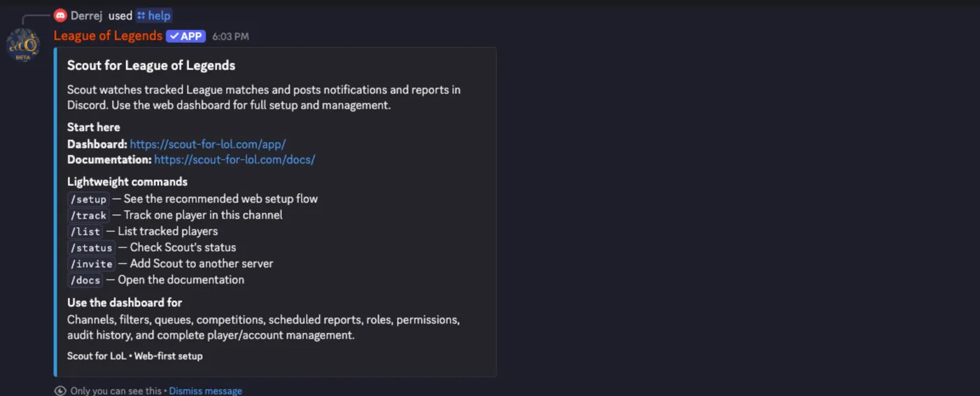Click the /docs command text
Viewport: 980px width, 396px height.
(85, 280)
